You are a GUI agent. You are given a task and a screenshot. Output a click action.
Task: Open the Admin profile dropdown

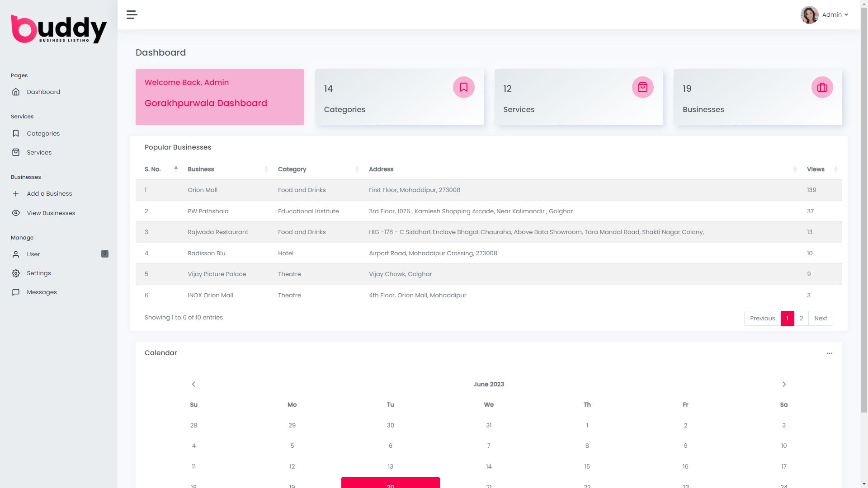tap(825, 15)
